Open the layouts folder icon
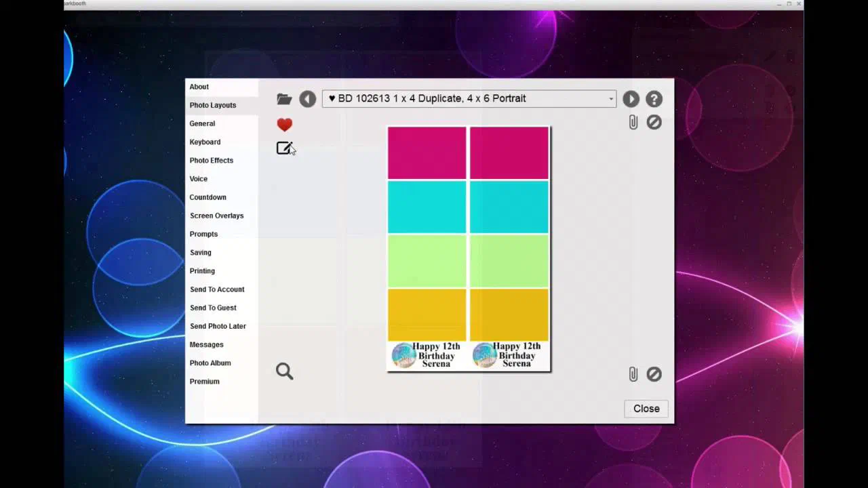This screenshot has width=868, height=488. 284,99
